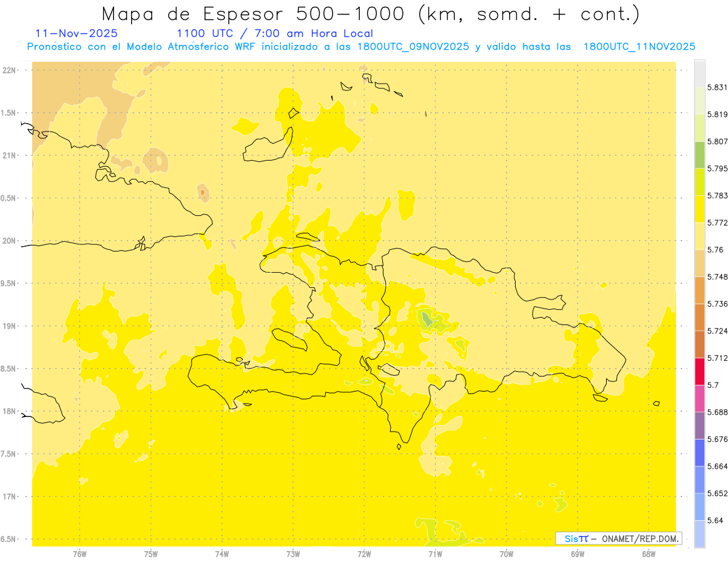The height and width of the screenshot is (562, 728).
Task: Pick the green swatch between 5.795 and 5.807
Action: click(x=699, y=155)
